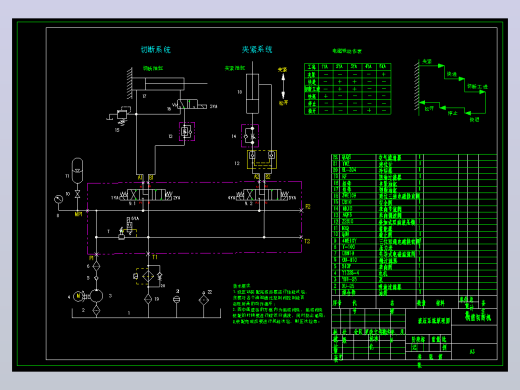This screenshot has height=390, width=520.
Task: Select left directional valve with 1YA and 2YA
Action: (146, 195)
